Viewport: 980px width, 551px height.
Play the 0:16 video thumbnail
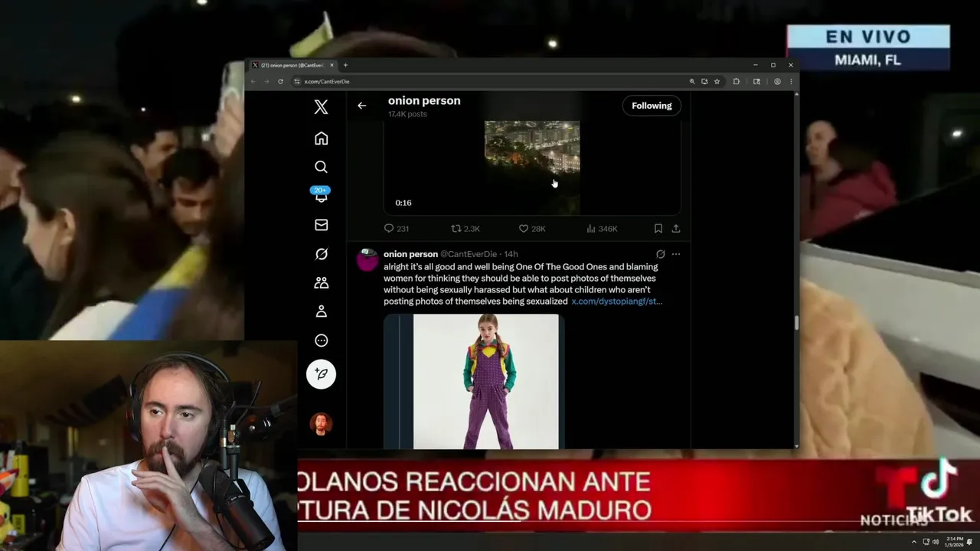tap(532, 167)
